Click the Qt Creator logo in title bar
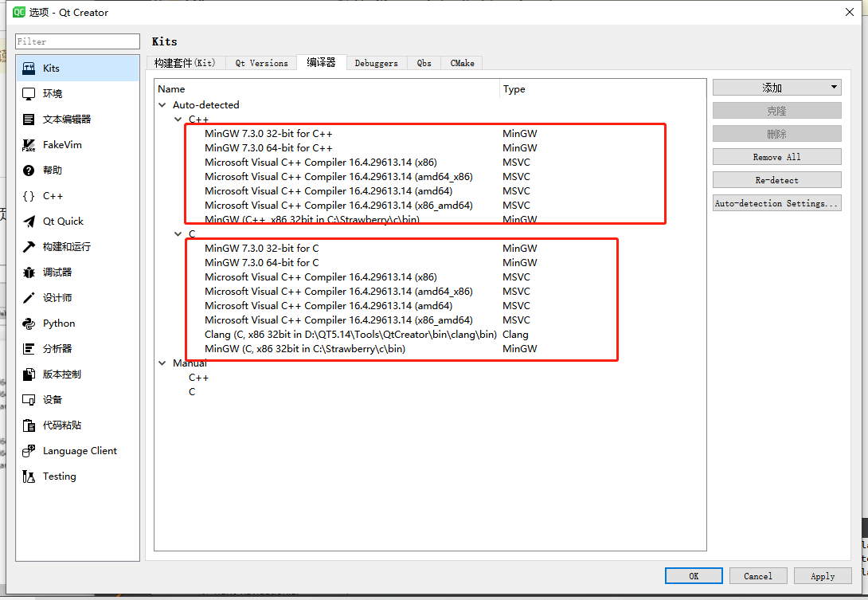Image resolution: width=868 pixels, height=600 pixels. pos(19,12)
